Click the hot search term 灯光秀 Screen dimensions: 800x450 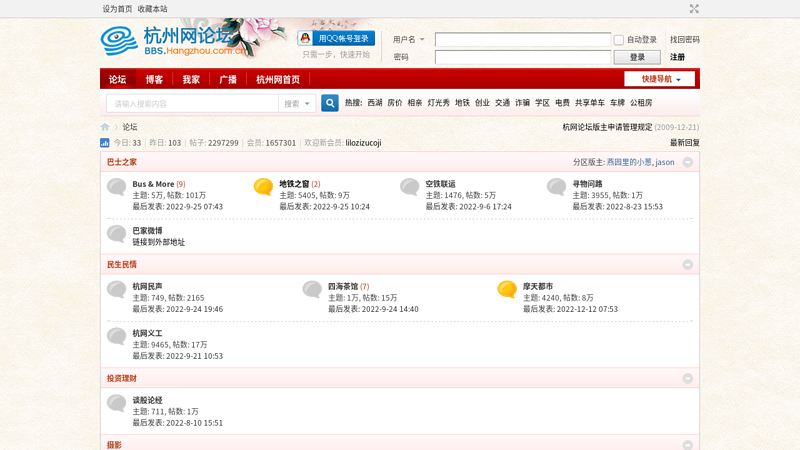coord(439,103)
